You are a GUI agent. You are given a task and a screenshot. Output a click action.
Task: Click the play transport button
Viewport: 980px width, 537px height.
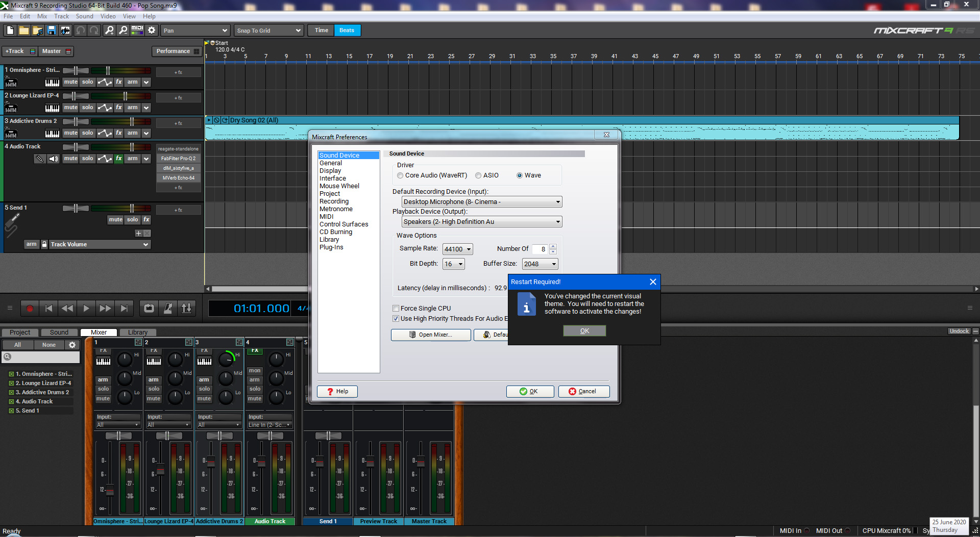tap(86, 308)
